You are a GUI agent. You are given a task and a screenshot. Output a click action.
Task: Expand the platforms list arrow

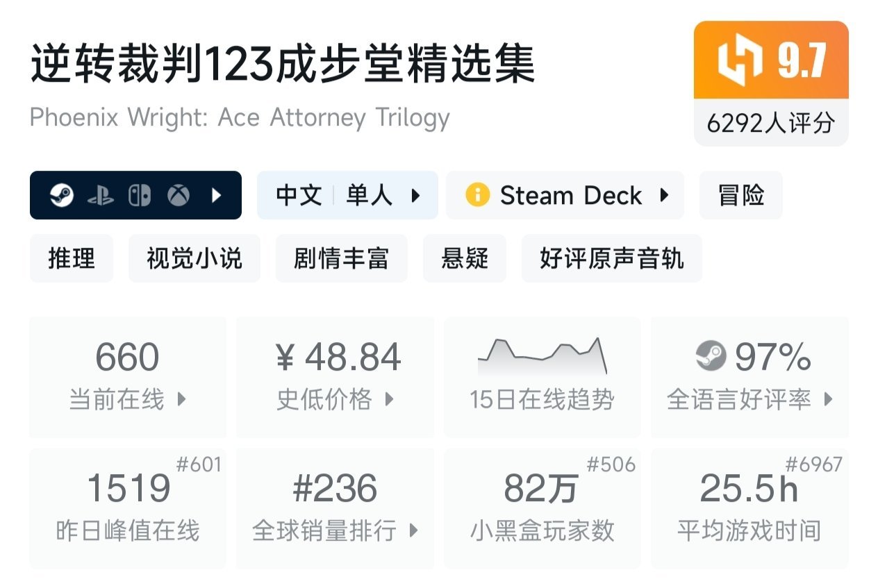[x=216, y=196]
